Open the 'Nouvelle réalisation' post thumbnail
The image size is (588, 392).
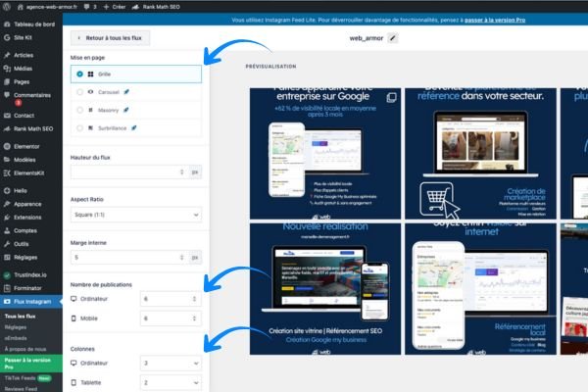tap(325, 289)
